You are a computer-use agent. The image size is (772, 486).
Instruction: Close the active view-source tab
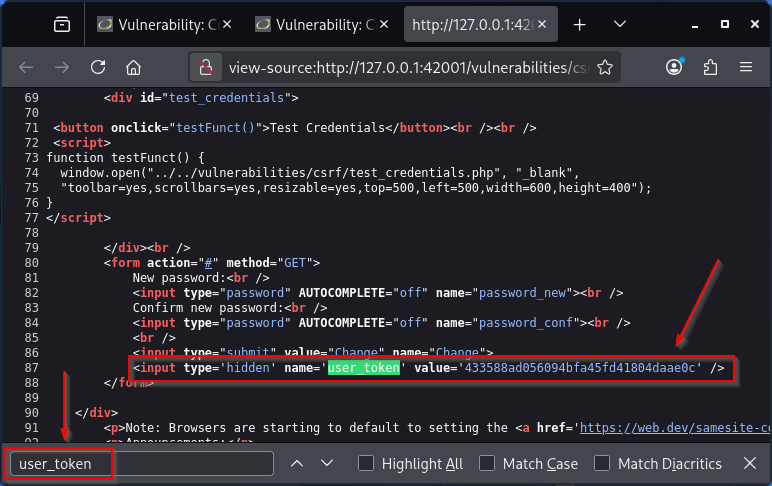coord(542,24)
